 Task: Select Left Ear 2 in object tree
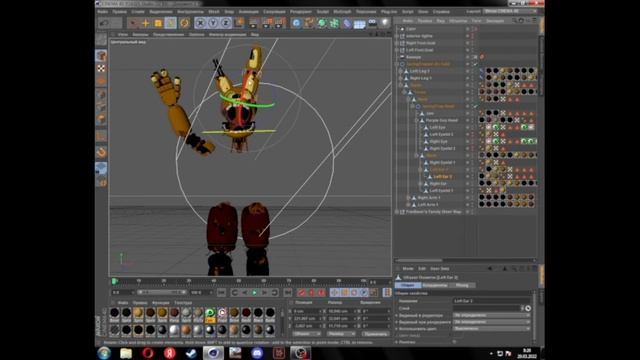pyautogui.click(x=442, y=177)
